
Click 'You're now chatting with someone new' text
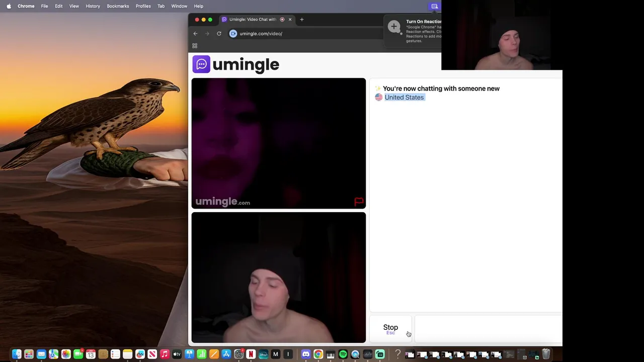click(x=441, y=88)
